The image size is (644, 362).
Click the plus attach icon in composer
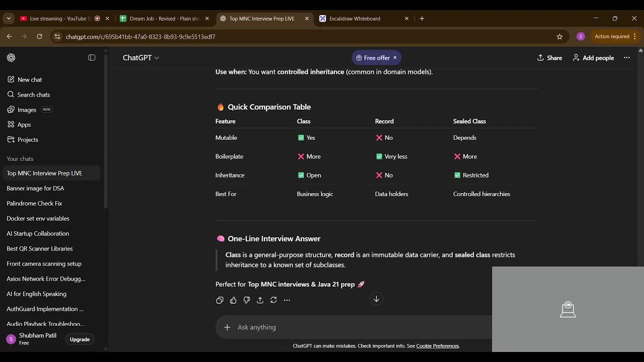click(x=227, y=327)
